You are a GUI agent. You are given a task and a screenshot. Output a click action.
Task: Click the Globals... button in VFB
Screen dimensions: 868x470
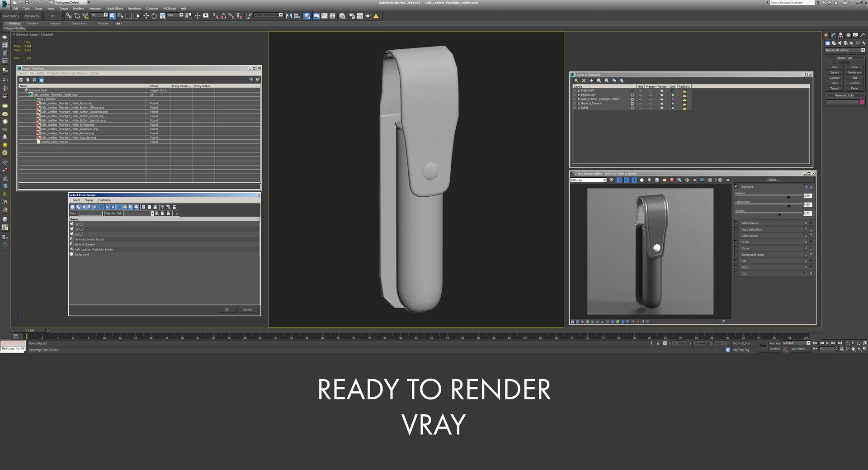coord(773,180)
